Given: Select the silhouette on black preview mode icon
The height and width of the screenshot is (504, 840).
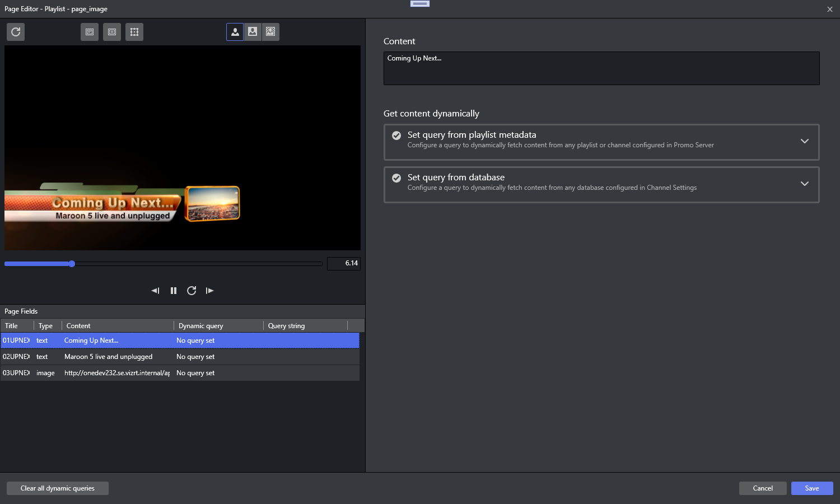Looking at the screenshot, I should tap(235, 32).
